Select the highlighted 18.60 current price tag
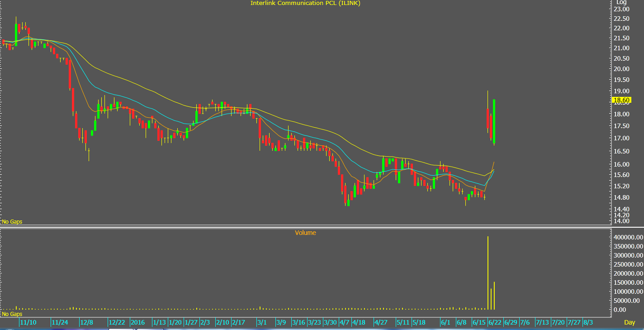 620,100
